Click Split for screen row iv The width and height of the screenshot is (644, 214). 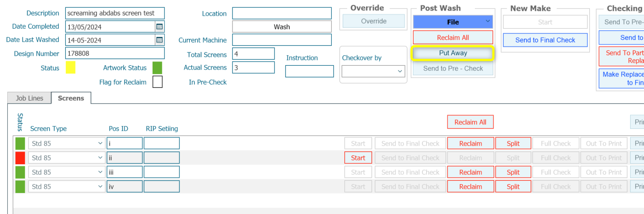(x=513, y=186)
